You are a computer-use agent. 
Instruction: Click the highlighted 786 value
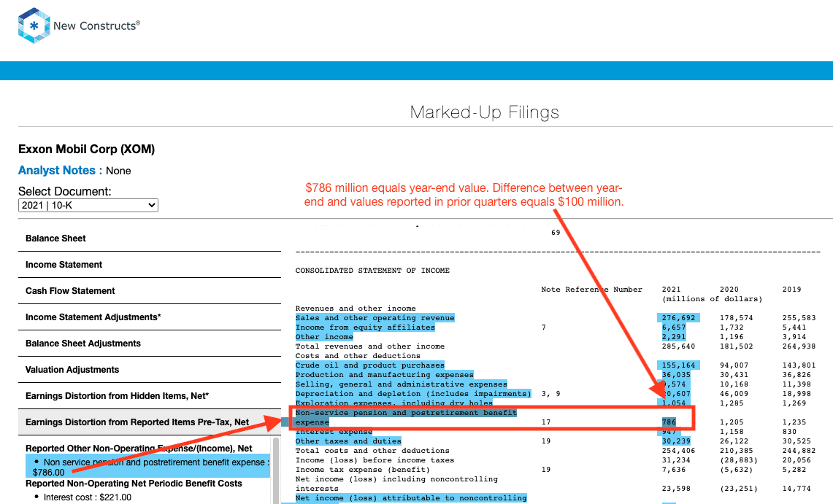coord(669,422)
